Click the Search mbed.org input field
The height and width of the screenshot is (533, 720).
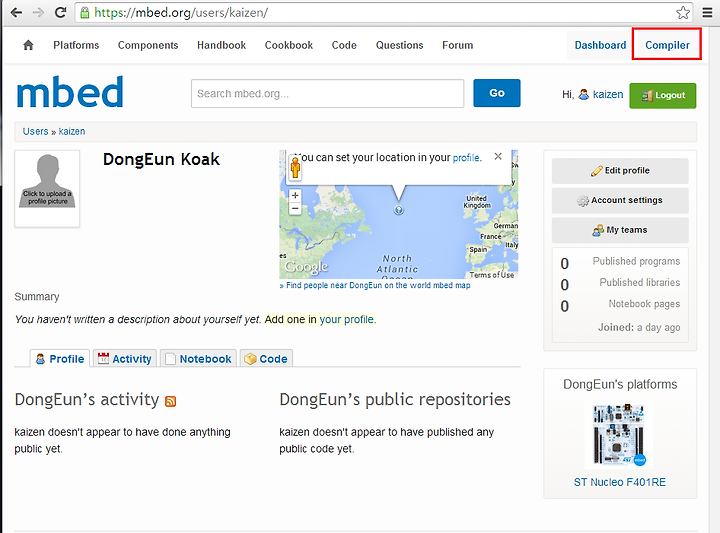[x=327, y=94]
